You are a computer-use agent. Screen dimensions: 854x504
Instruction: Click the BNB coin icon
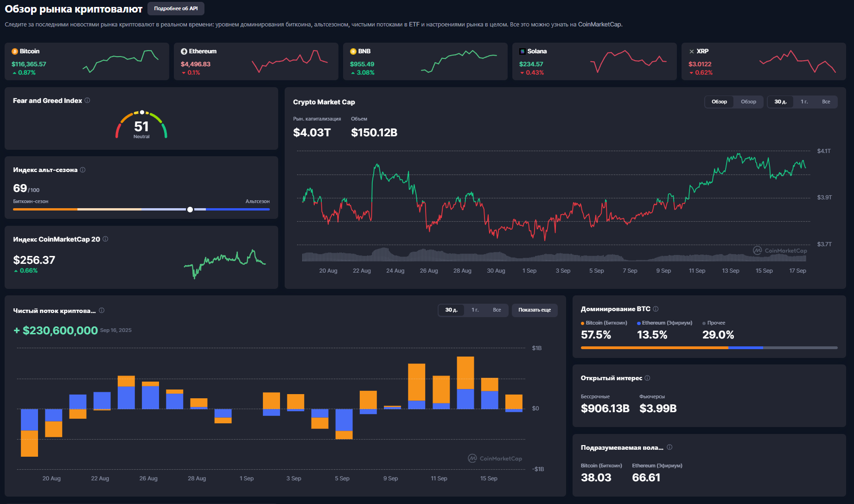click(353, 51)
